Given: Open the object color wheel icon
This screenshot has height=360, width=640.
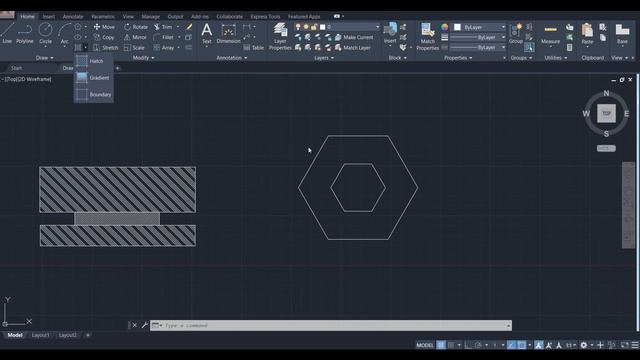Looking at the screenshot, I should [444, 27].
